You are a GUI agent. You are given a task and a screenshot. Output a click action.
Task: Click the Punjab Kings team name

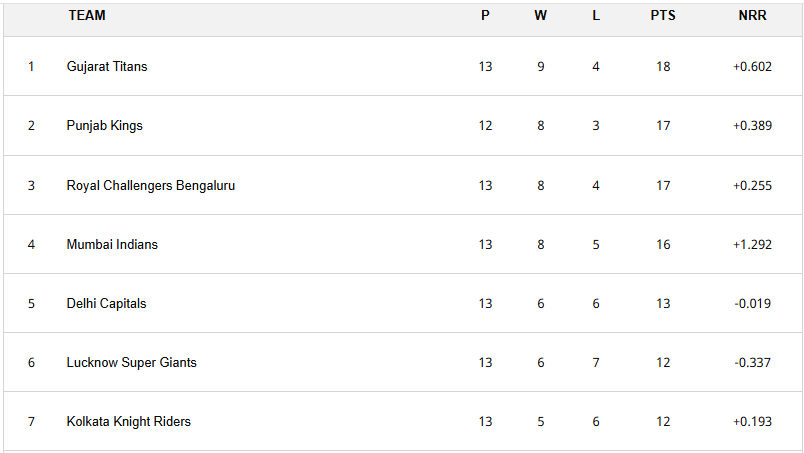coord(105,126)
